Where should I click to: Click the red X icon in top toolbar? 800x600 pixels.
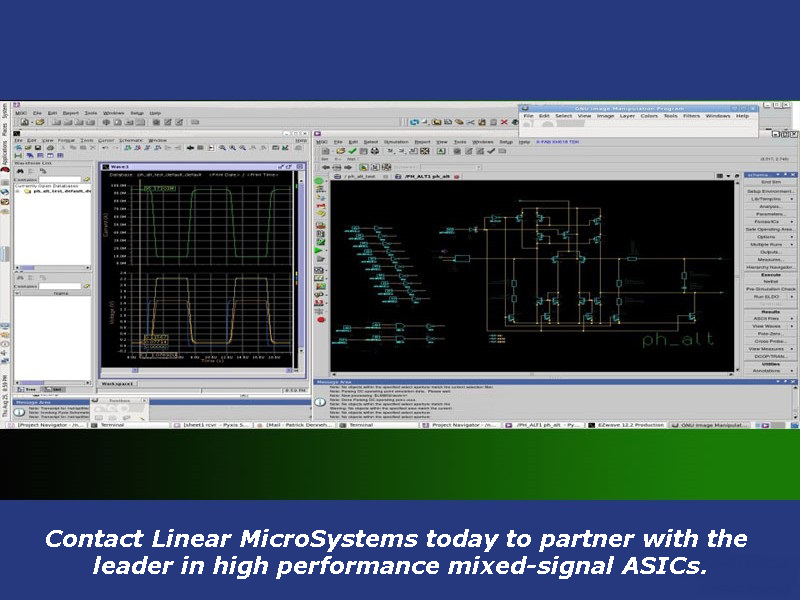click(504, 122)
